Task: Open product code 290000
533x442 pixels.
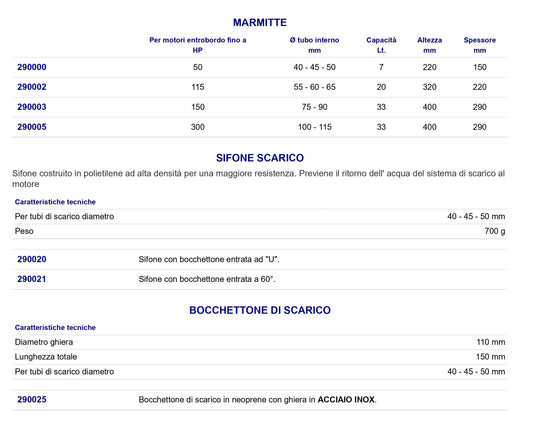Action: (x=32, y=67)
